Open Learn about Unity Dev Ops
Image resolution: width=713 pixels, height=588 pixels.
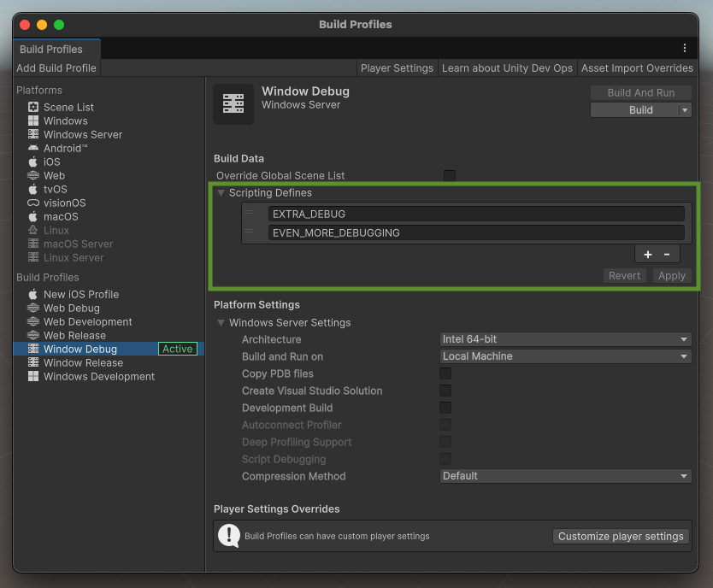tap(507, 68)
